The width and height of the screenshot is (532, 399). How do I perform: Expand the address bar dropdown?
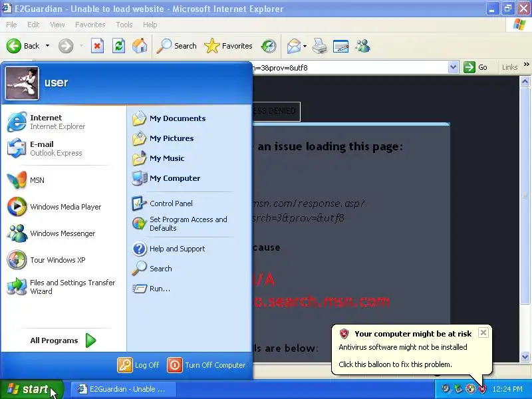click(x=453, y=67)
